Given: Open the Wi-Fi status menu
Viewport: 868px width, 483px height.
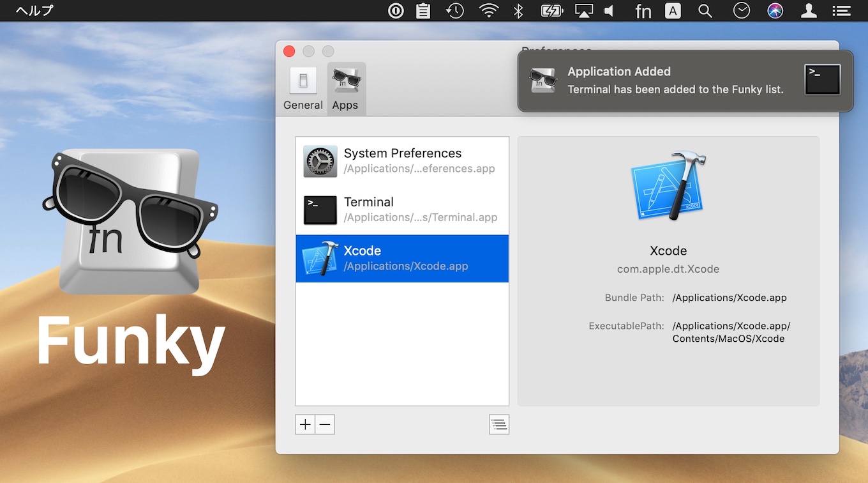Looking at the screenshot, I should point(489,10).
